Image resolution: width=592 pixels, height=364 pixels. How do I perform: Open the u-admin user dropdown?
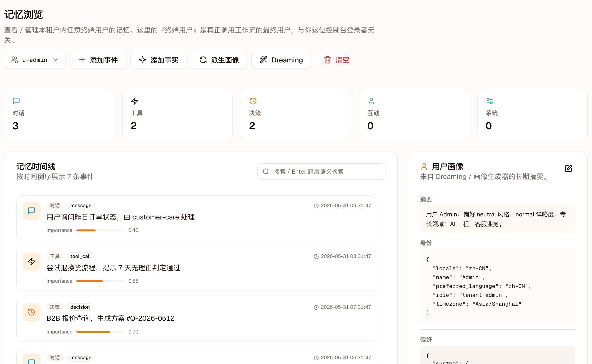tap(35, 60)
